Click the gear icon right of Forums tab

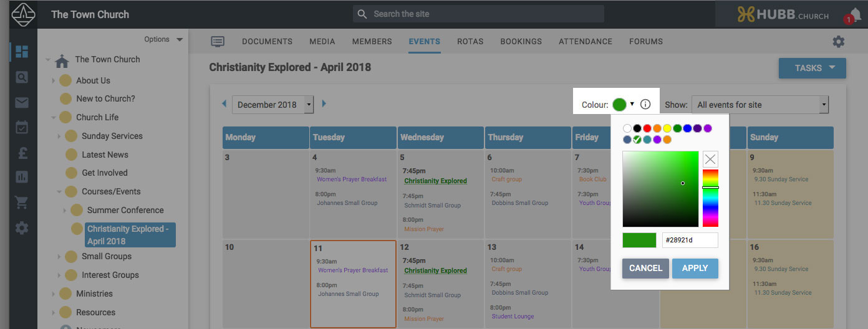838,42
